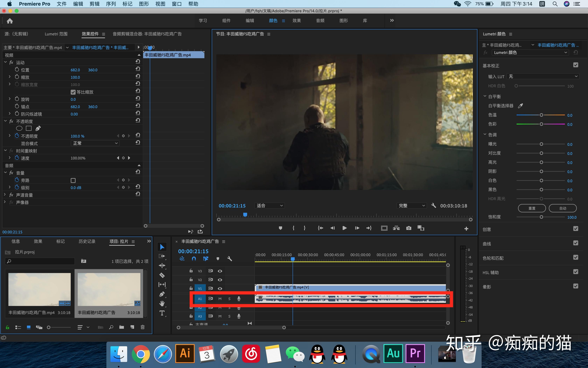Collapse White Balance section
Screen dimensions: 588x368
pos(485,96)
